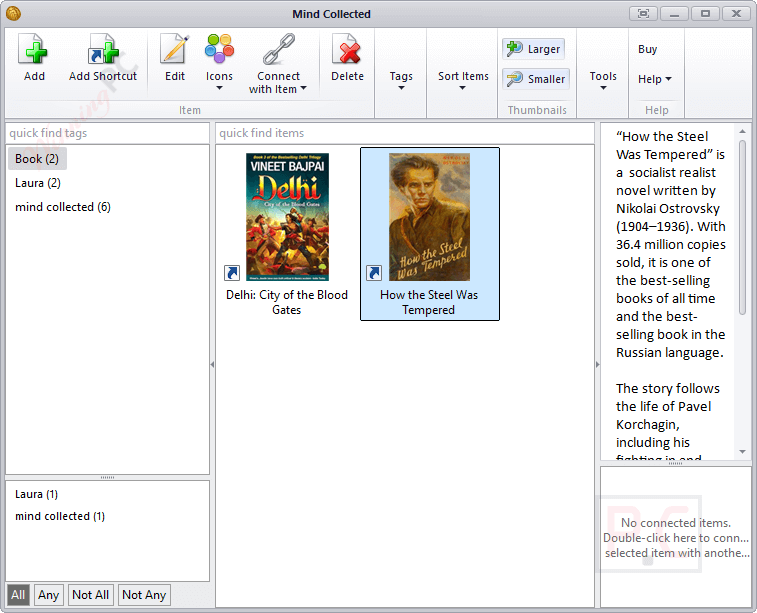757x613 pixels.
Task: Open the Sort Items dropdown
Action: pos(463,80)
